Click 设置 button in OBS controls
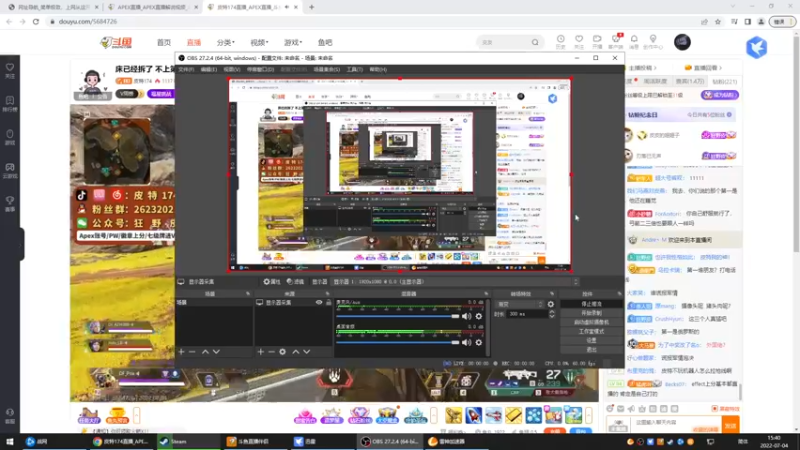Image resolution: width=800 pixels, height=450 pixels. click(x=591, y=340)
